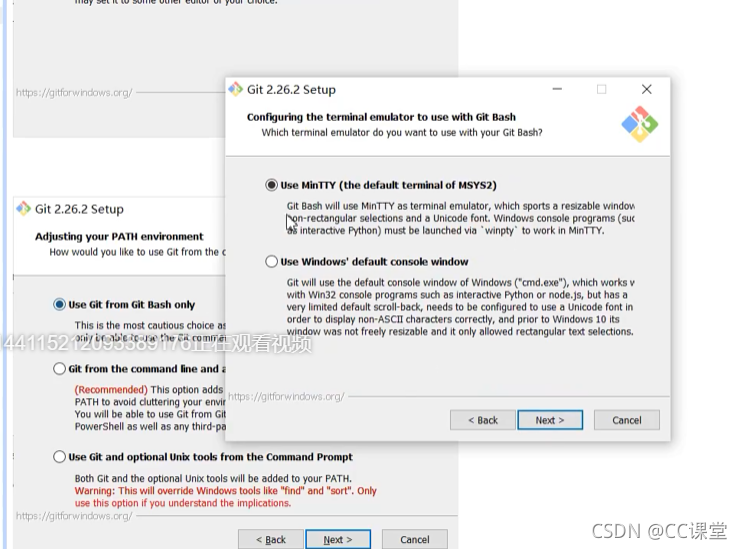Cancel the PATH environment setup window

click(x=415, y=540)
